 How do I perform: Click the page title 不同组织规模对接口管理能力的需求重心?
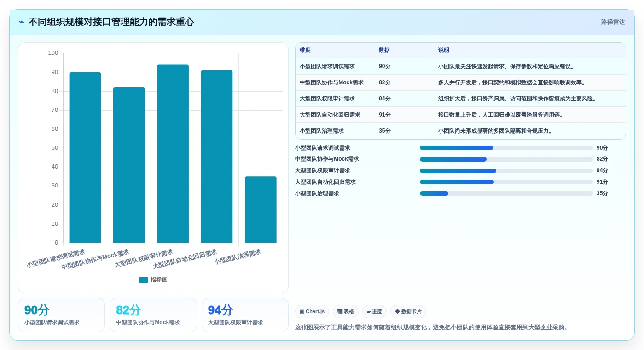[x=111, y=22]
